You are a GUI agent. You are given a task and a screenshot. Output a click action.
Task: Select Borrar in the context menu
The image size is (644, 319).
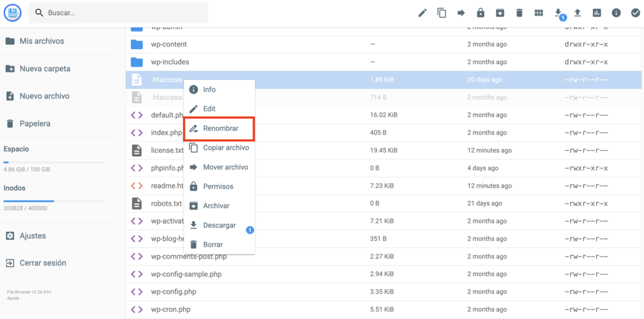click(219, 245)
